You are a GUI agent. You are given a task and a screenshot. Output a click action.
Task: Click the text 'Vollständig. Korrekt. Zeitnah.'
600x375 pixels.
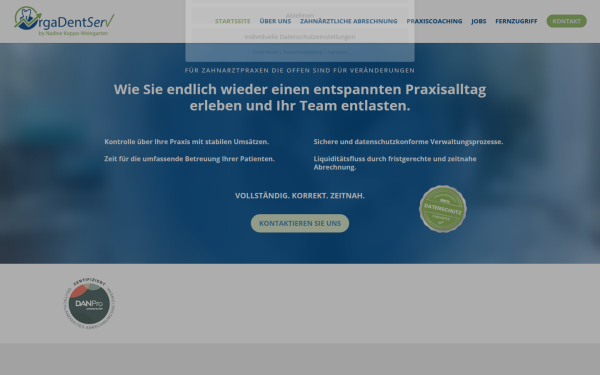(x=300, y=196)
